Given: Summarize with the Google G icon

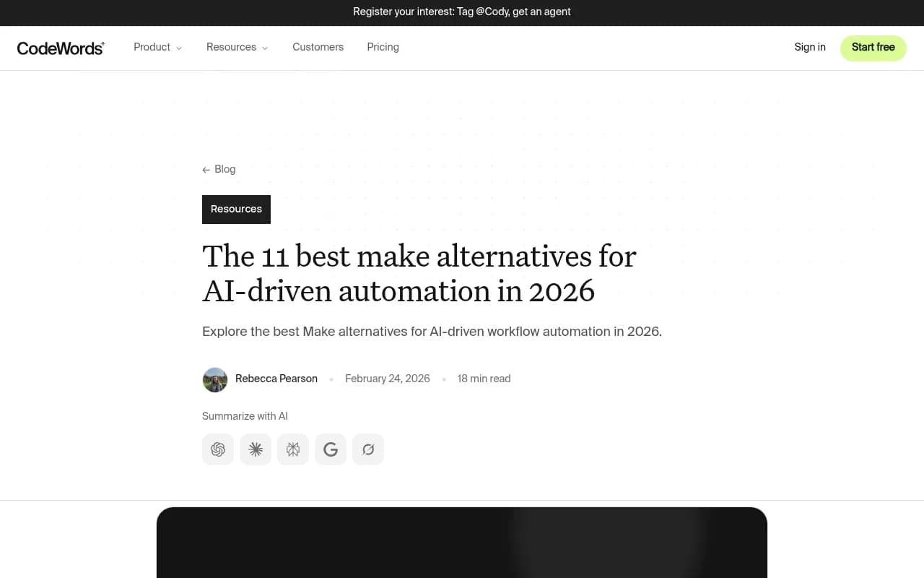Looking at the screenshot, I should click(x=331, y=449).
